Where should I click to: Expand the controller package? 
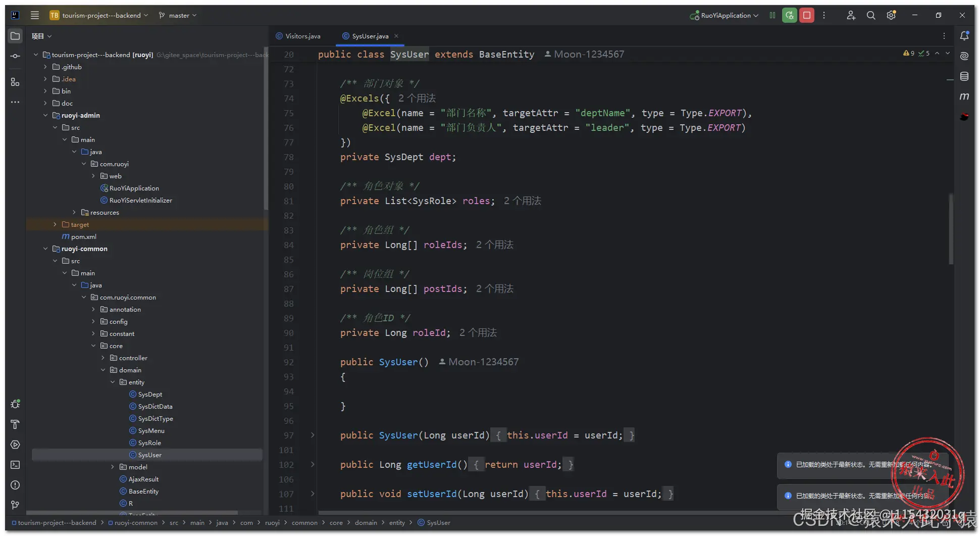(103, 358)
